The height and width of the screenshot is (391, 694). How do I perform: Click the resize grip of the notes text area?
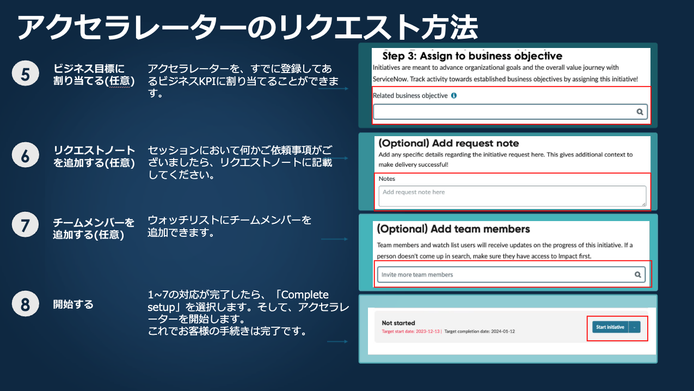[644, 204]
